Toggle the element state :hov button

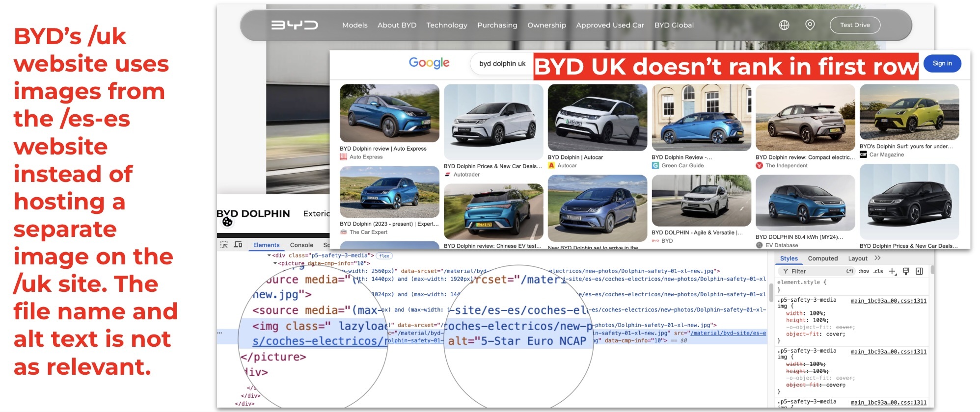(864, 271)
